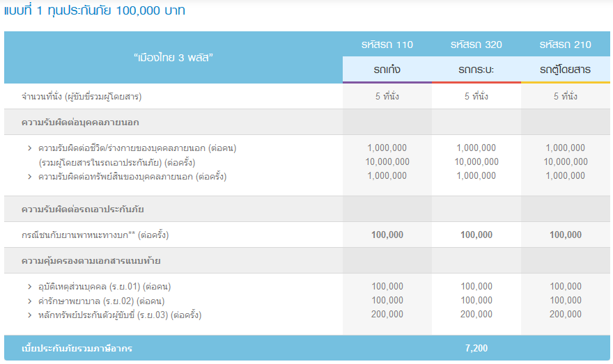Click the 7,200 premium total
613x364 pixels.
tap(476, 348)
